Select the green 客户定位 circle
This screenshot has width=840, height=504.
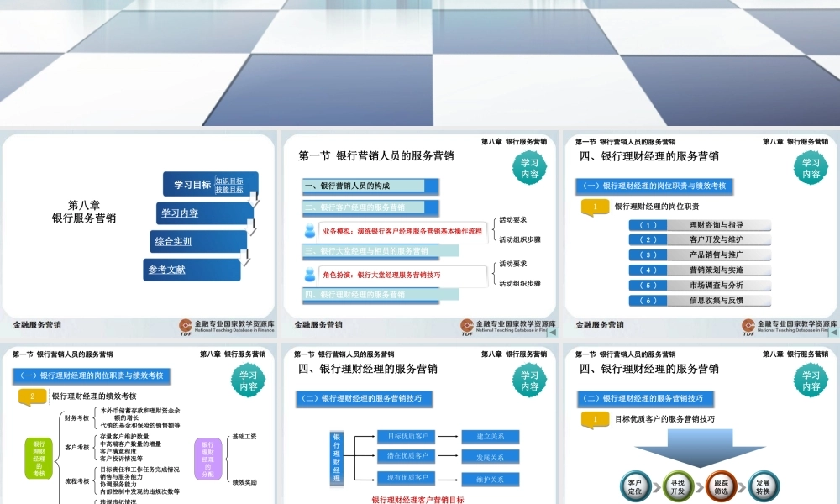(x=635, y=486)
